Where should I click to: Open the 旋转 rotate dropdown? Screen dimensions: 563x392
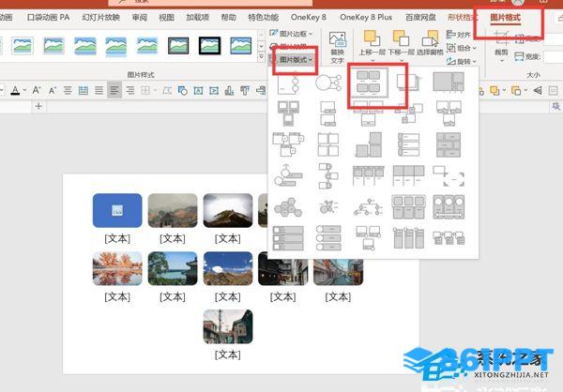click(462, 61)
